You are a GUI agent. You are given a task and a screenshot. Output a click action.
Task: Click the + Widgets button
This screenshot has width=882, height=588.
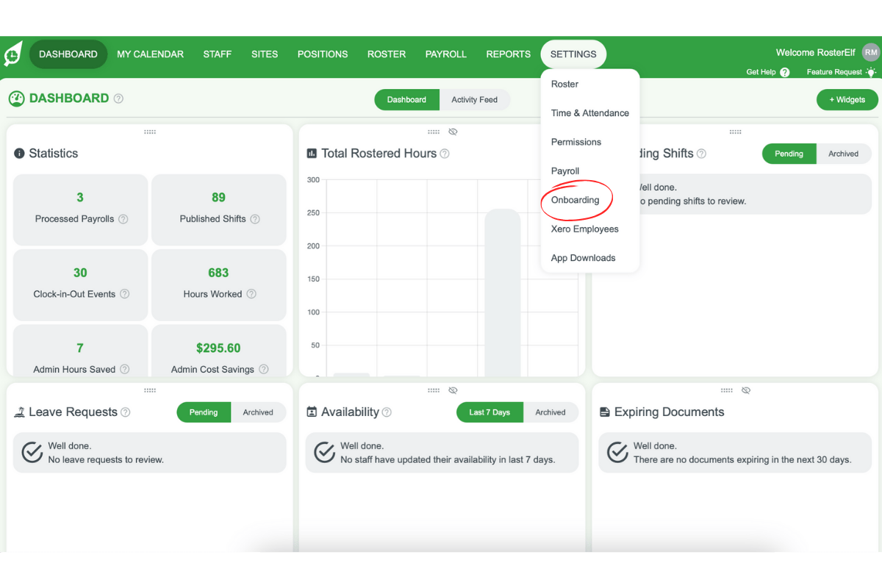(847, 100)
